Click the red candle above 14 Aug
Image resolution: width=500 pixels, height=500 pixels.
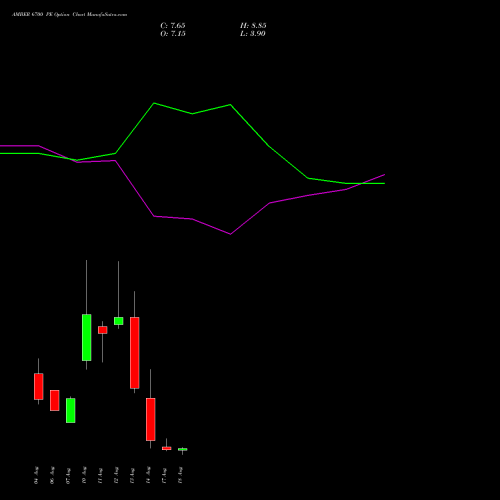151,419
